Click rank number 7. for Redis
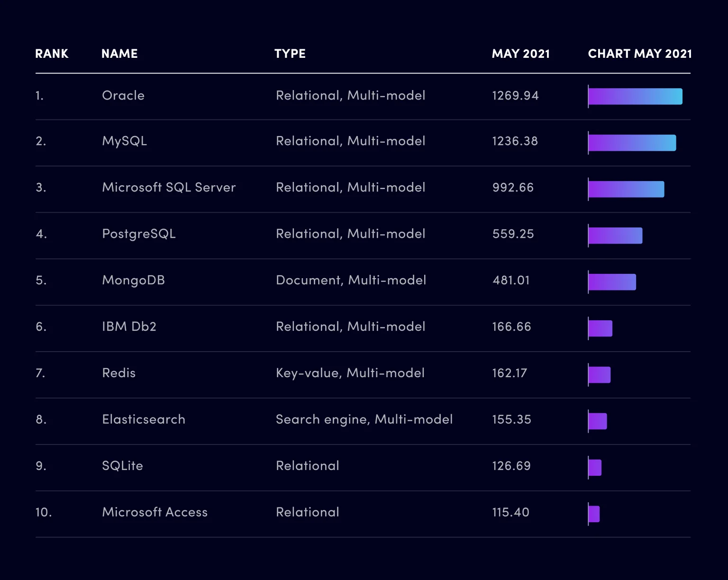Screen dimensions: 728x580 pyautogui.click(x=40, y=373)
